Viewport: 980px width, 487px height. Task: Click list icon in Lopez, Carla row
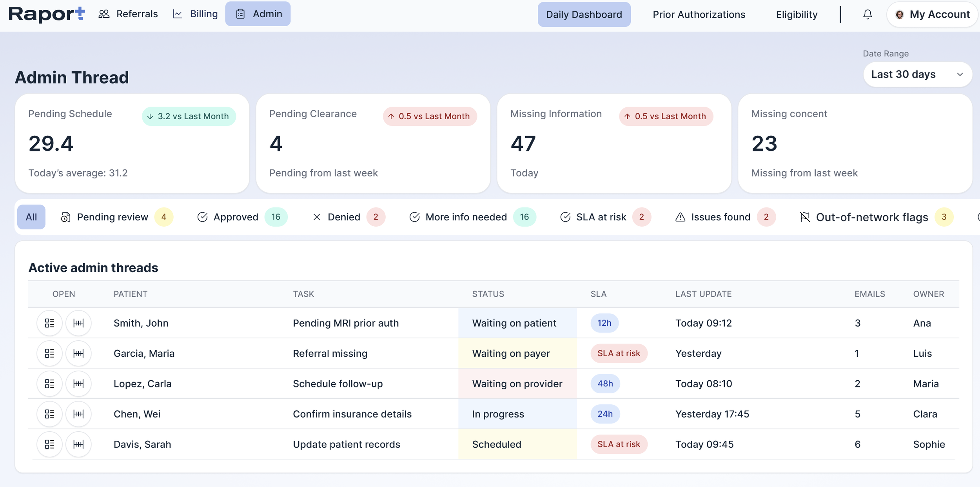(49, 383)
